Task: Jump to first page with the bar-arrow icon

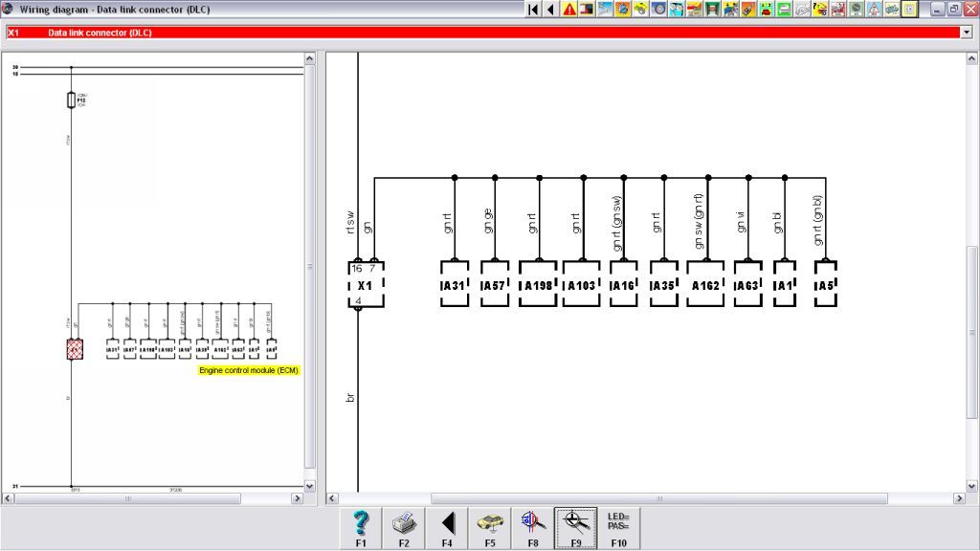Action: (x=533, y=9)
